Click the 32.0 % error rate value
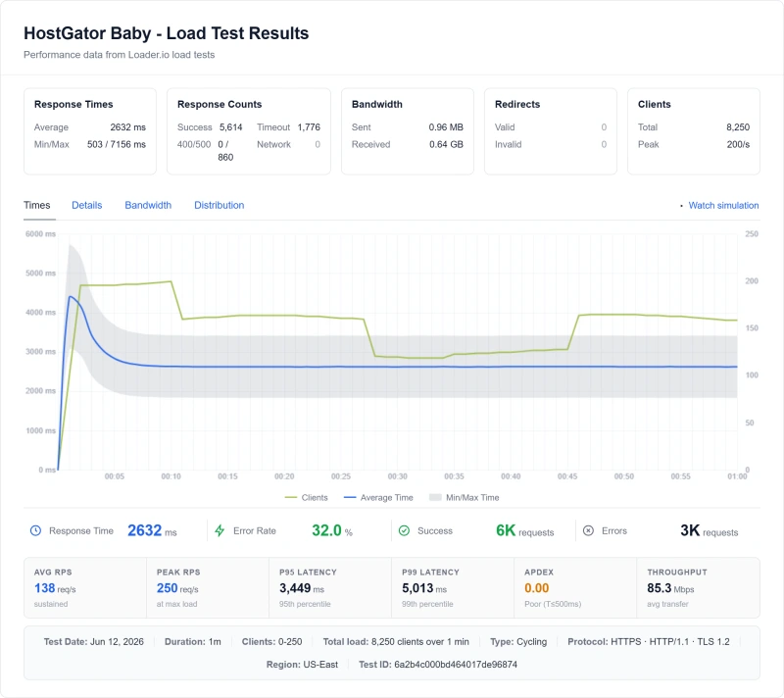 [332, 530]
